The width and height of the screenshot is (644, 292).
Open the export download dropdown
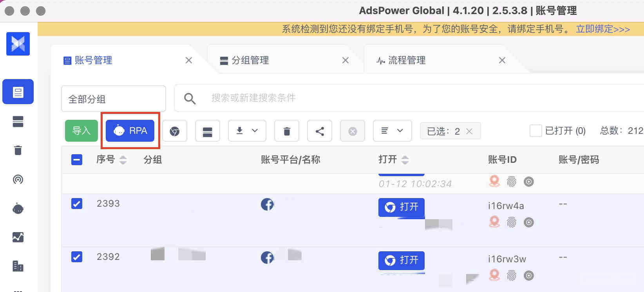click(x=247, y=131)
